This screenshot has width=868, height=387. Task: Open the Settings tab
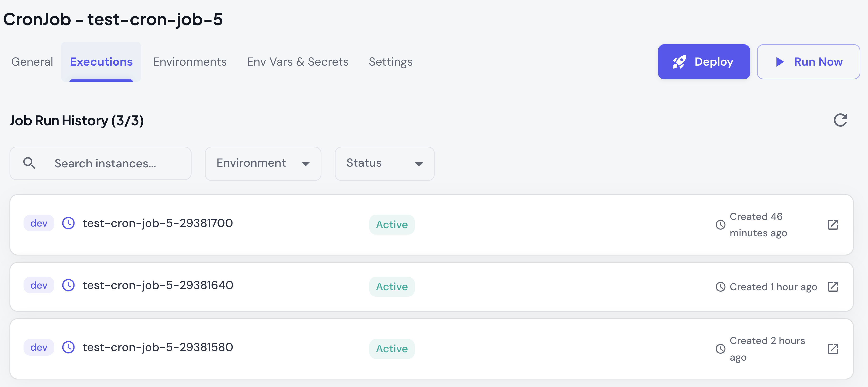point(390,62)
